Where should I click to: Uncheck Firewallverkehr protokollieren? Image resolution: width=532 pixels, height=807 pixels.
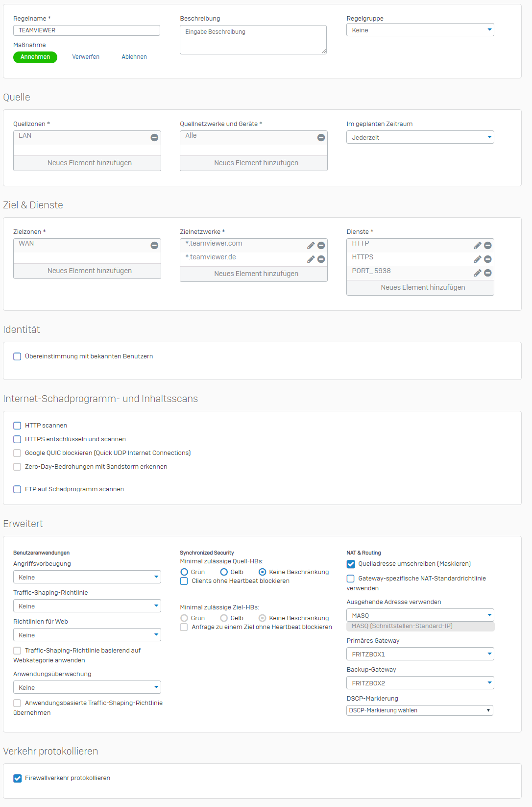pos(18,778)
